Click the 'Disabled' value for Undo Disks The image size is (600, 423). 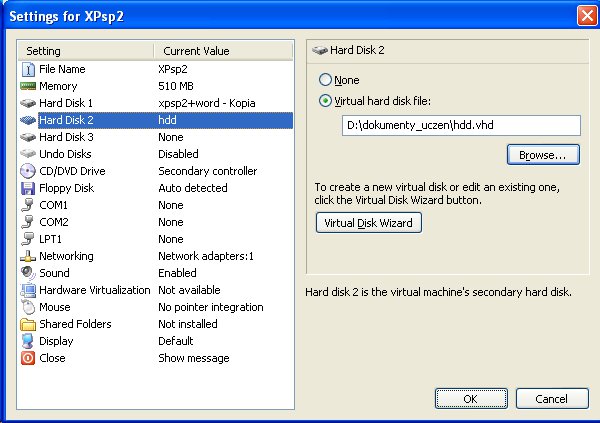(178, 154)
